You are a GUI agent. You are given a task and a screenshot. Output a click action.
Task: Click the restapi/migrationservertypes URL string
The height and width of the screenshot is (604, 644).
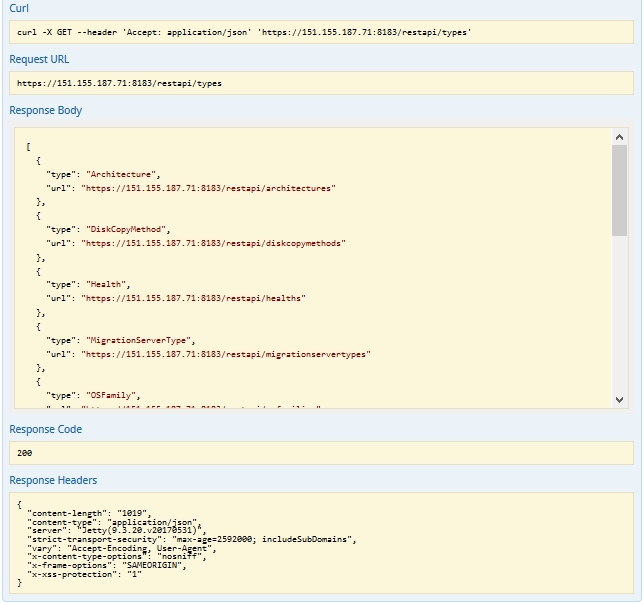click(x=225, y=353)
